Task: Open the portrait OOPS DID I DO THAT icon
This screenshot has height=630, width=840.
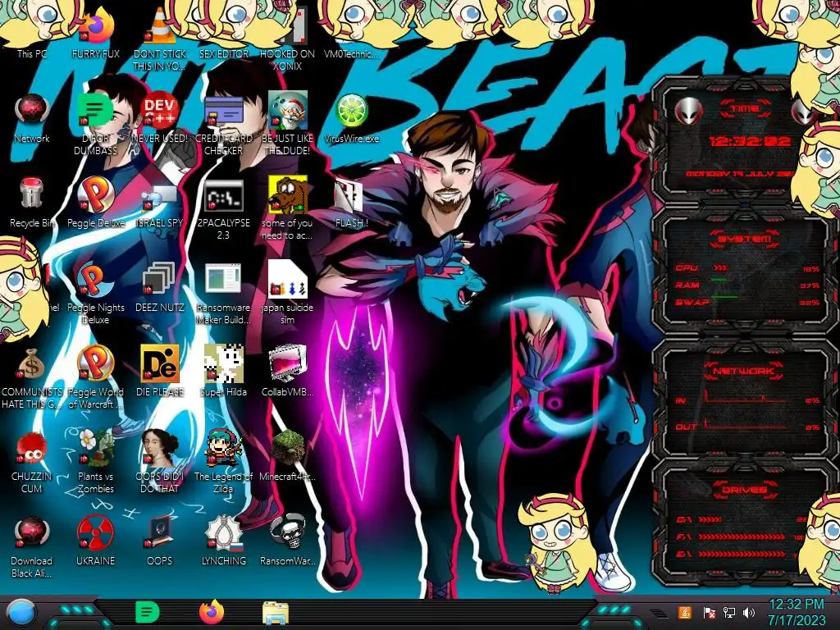Action: coord(160,461)
